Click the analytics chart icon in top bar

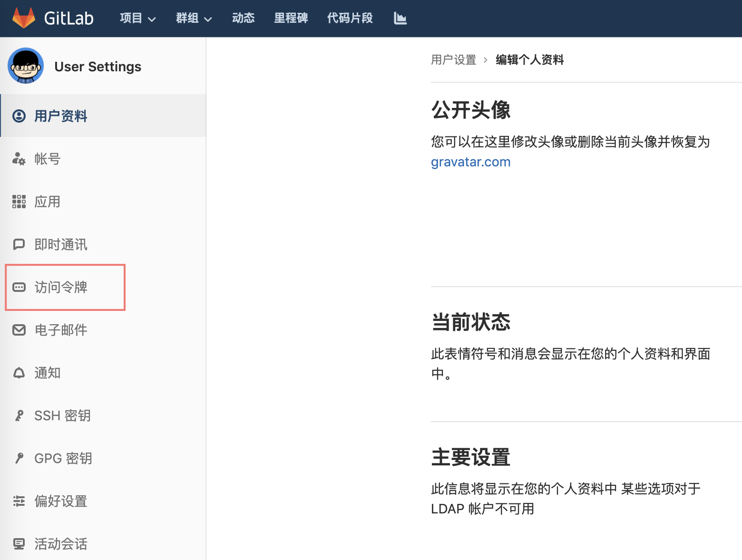tap(400, 18)
